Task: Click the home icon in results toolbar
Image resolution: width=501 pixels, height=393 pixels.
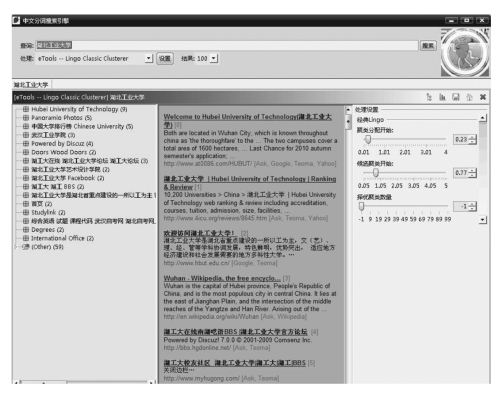Action: (469, 97)
